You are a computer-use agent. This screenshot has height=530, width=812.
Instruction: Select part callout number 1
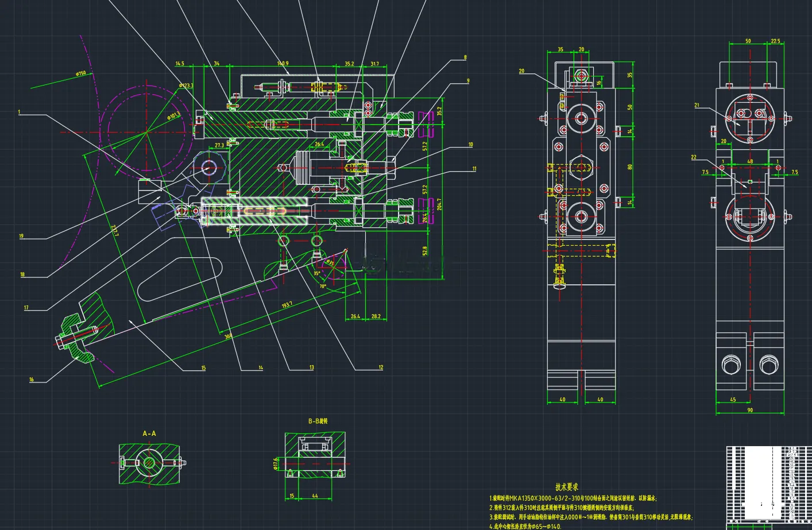pyautogui.click(x=20, y=112)
